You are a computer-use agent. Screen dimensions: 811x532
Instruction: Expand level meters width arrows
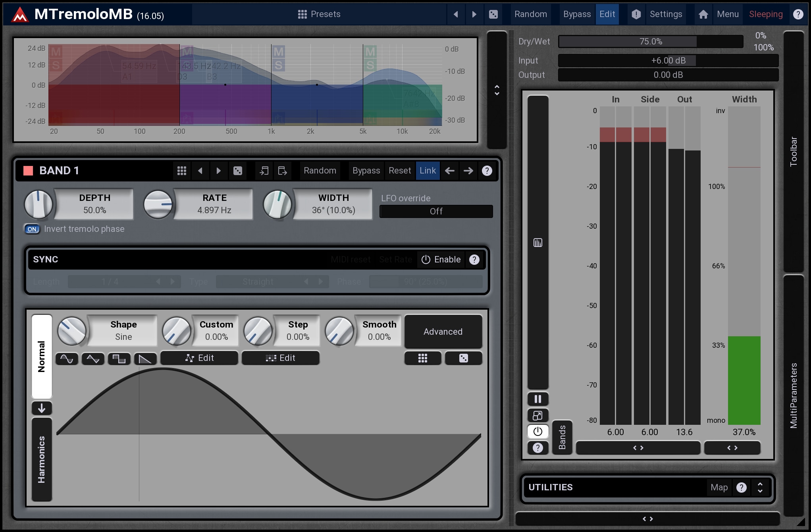pyautogui.click(x=638, y=448)
